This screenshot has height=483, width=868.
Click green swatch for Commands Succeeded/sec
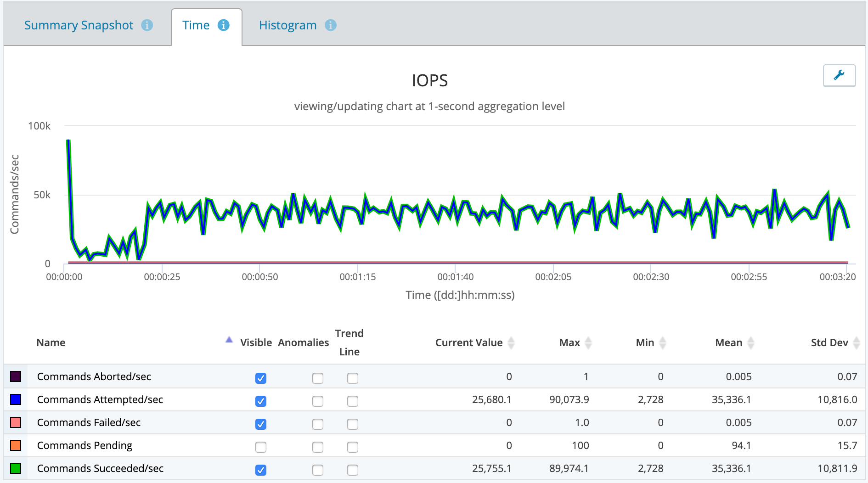pos(16,468)
